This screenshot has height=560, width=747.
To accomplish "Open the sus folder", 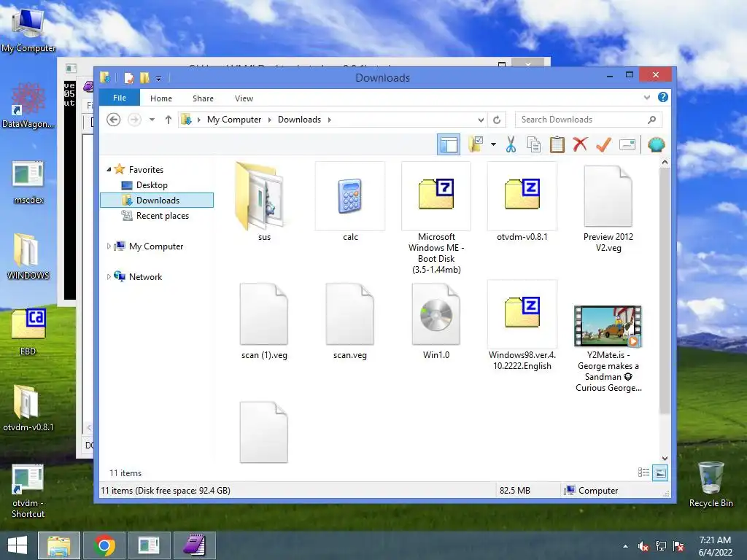I will [264, 202].
